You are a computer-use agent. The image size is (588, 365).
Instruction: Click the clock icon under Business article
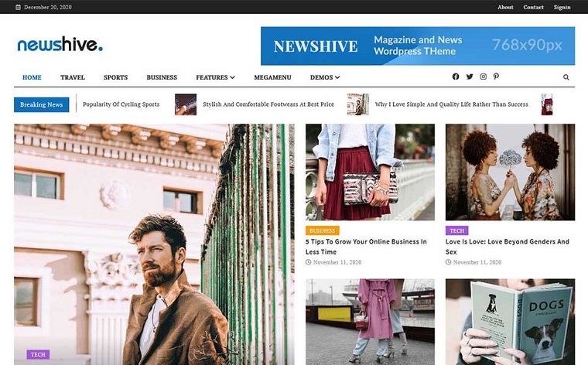(309, 262)
